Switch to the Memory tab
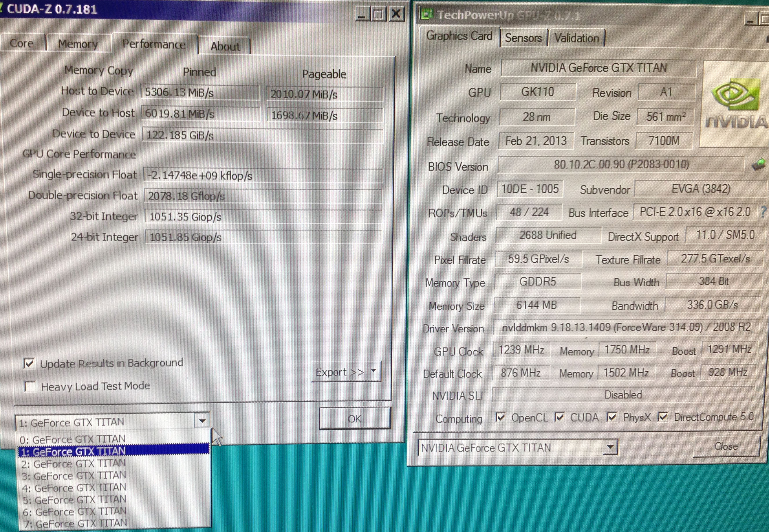The height and width of the screenshot is (532, 769). pos(78,44)
